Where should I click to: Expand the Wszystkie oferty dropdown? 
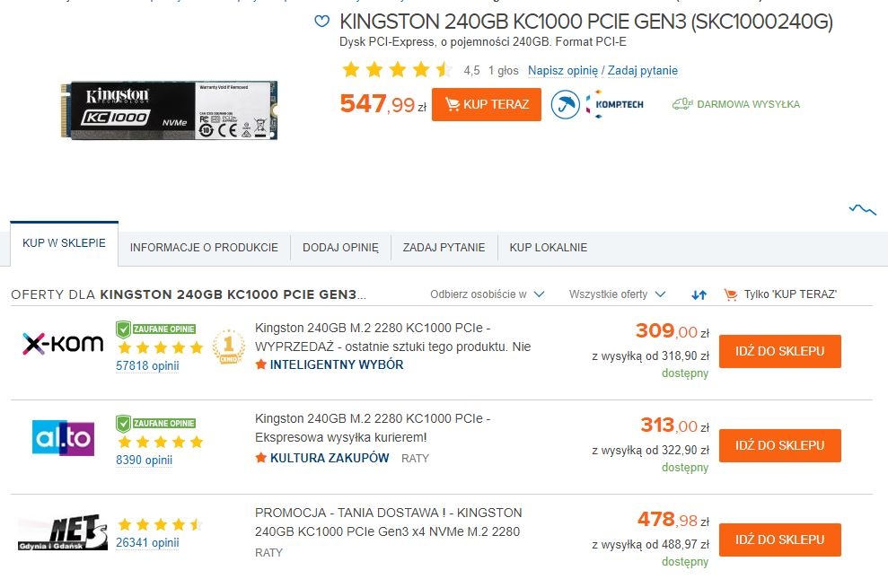pyautogui.click(x=617, y=294)
